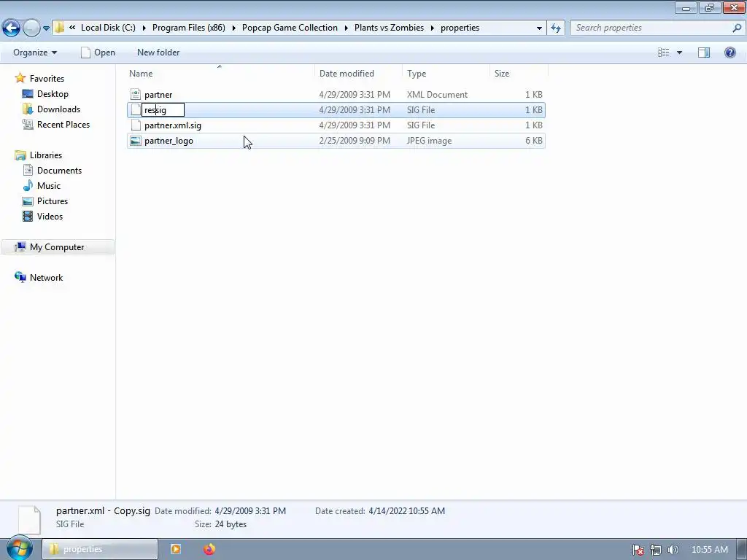The width and height of the screenshot is (747, 560).
Task: Toggle the preview pane
Action: tap(704, 52)
